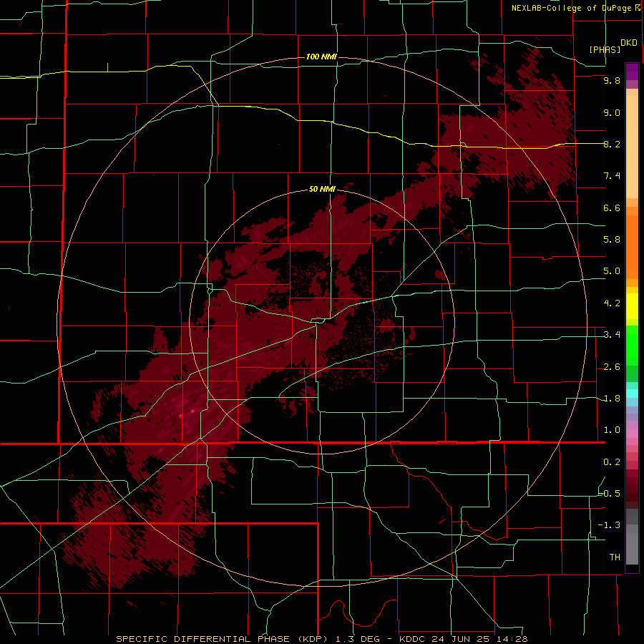Click the NEXLAB-College of DuPage label
The height and width of the screenshot is (644, 644).
click(571, 8)
